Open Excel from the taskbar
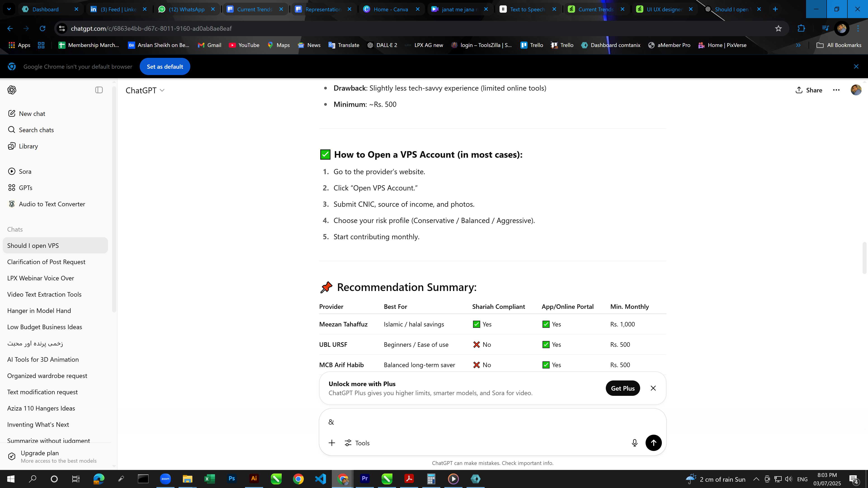The height and width of the screenshot is (488, 868). (210, 479)
